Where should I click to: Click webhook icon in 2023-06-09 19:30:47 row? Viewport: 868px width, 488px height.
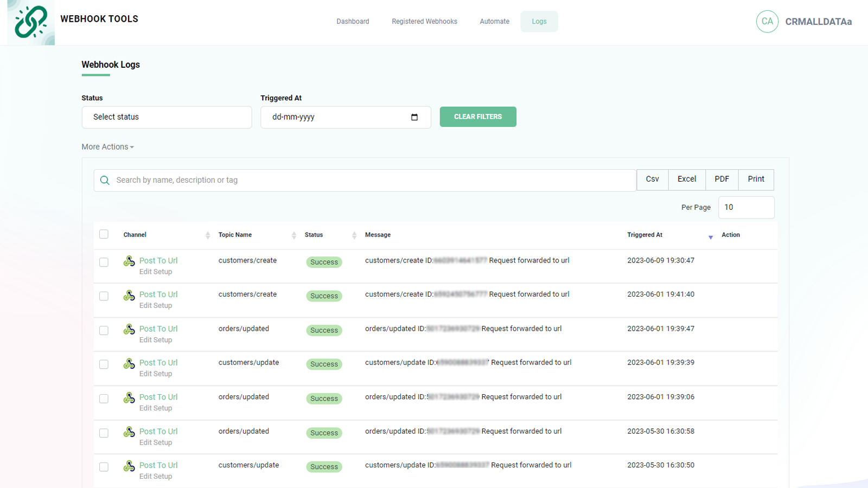[x=129, y=261]
